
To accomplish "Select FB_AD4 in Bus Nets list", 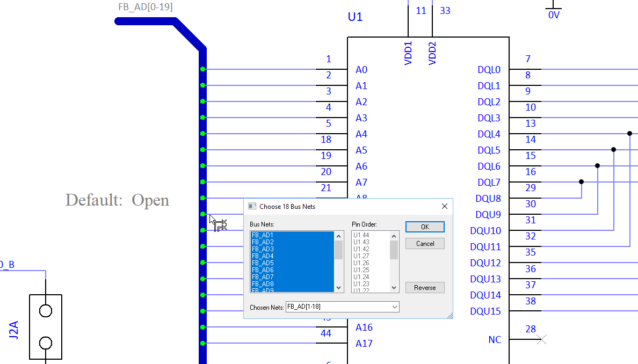I will 292,256.
